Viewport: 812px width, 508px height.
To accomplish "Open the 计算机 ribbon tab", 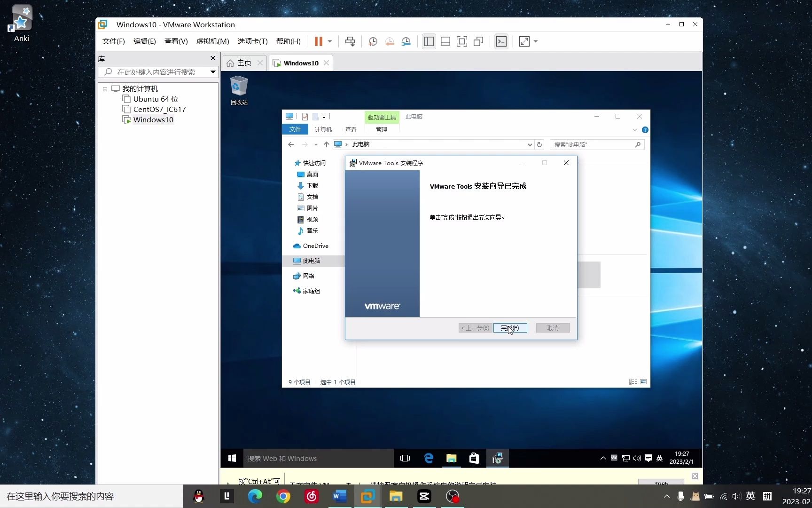I will (323, 129).
